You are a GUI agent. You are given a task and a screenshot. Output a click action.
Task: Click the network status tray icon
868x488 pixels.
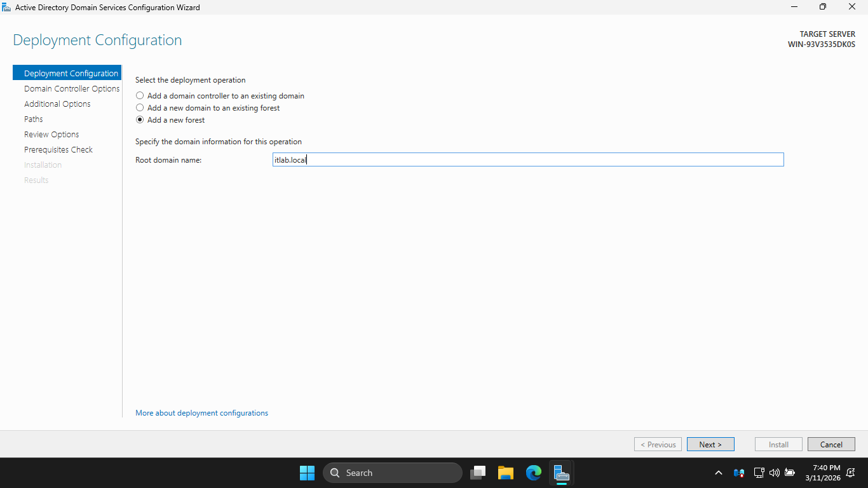[759, 473]
